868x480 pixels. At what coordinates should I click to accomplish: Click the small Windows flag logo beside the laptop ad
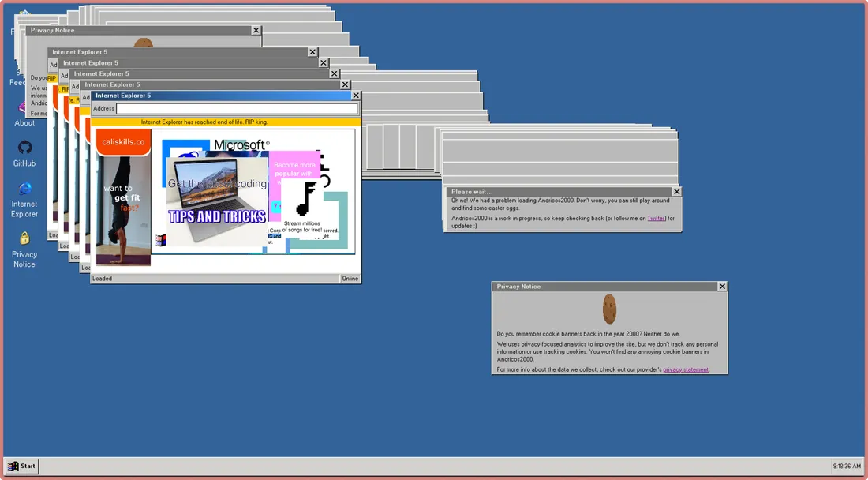(160, 240)
